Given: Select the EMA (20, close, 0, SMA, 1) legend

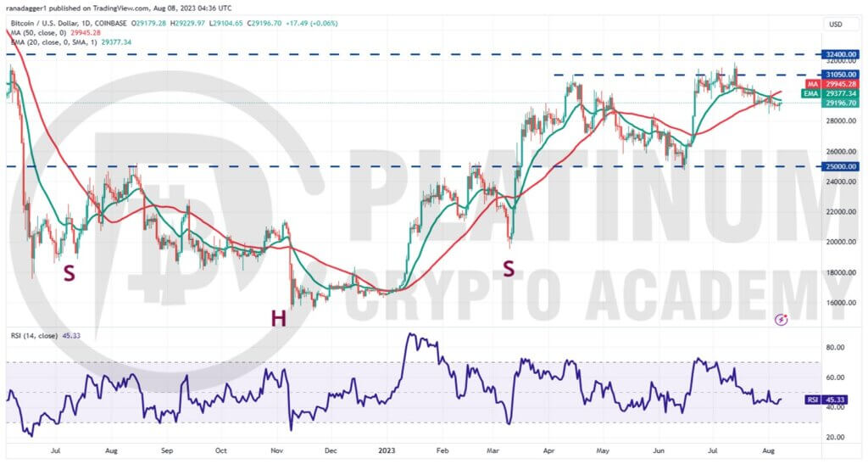Looking at the screenshot, I should [x=71, y=42].
